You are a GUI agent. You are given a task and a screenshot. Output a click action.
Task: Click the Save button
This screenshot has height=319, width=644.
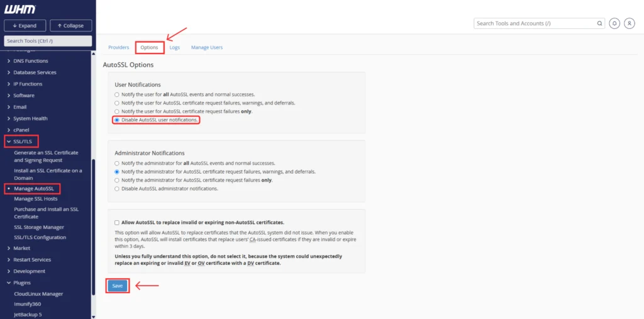tap(118, 286)
